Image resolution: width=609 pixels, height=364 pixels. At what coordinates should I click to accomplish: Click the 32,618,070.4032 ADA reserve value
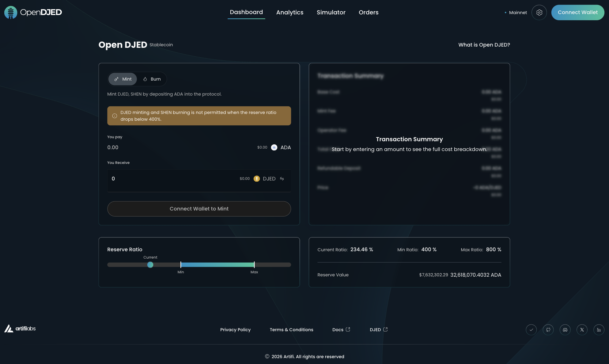[476, 275]
